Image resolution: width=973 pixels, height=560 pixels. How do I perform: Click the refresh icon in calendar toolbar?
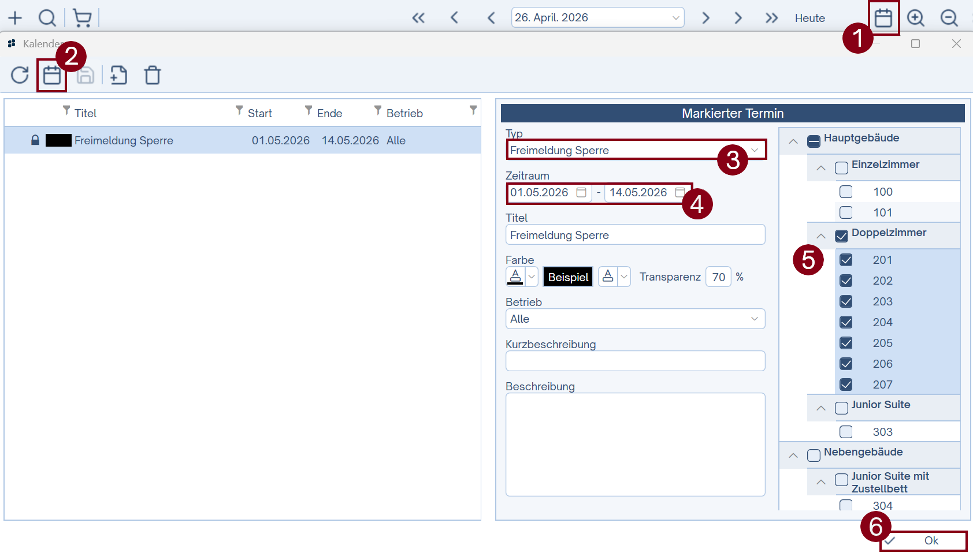20,75
